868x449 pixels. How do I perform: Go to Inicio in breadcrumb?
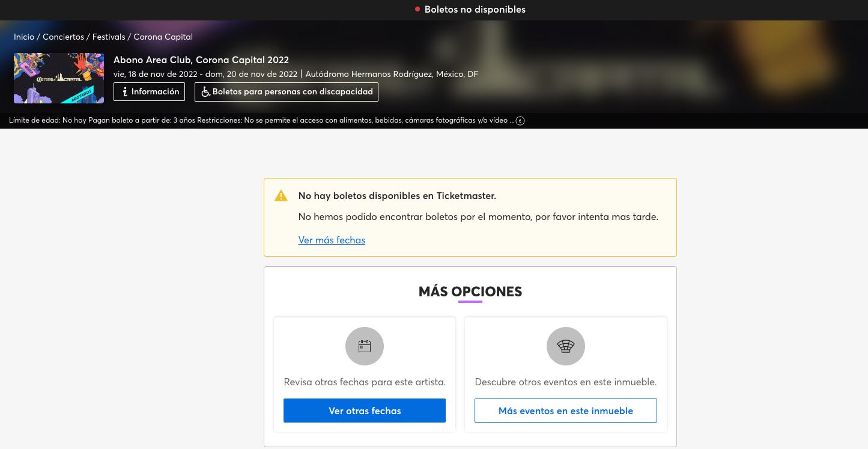point(24,37)
